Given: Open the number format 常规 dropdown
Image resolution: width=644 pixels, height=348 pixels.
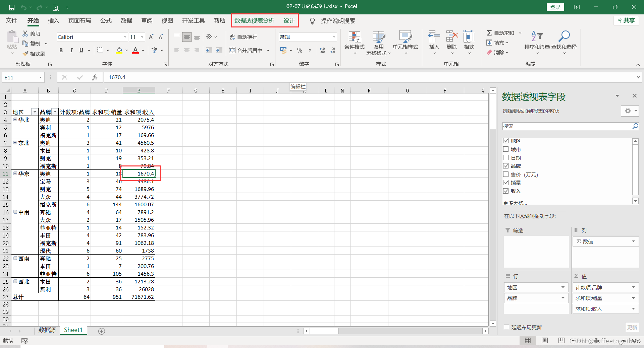Looking at the screenshot, I should click(x=334, y=37).
